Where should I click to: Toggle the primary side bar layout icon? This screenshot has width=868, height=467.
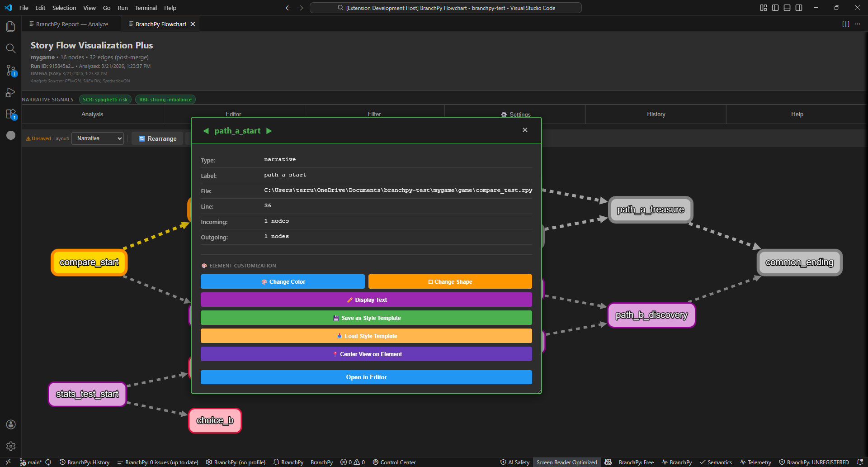pos(775,8)
